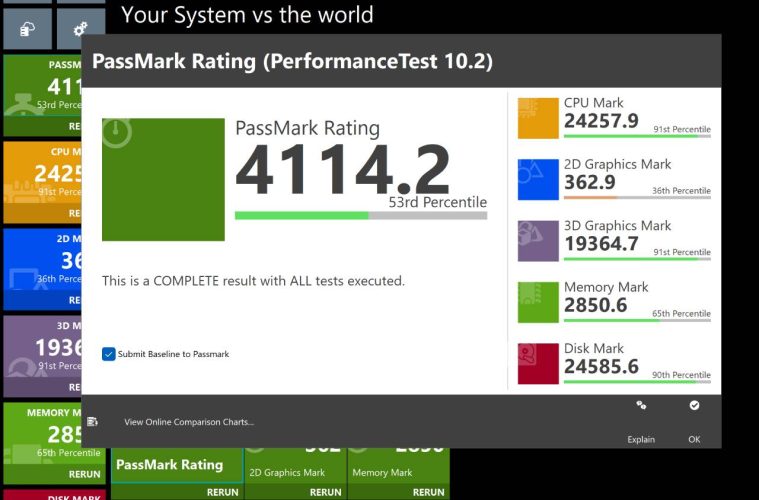Click the Disk Mark percentile bar
759x500 pixels.
click(637, 382)
